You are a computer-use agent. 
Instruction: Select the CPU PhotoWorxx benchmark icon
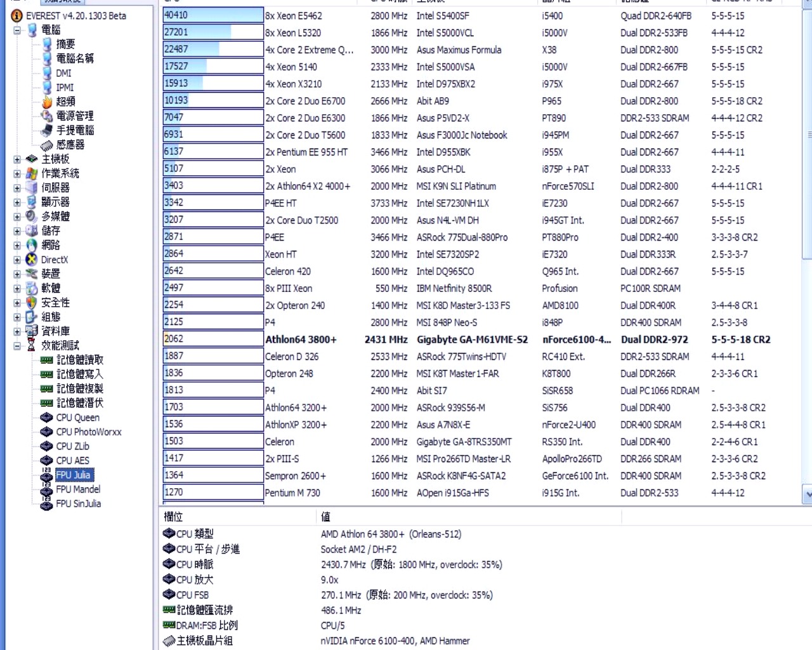[x=47, y=432]
